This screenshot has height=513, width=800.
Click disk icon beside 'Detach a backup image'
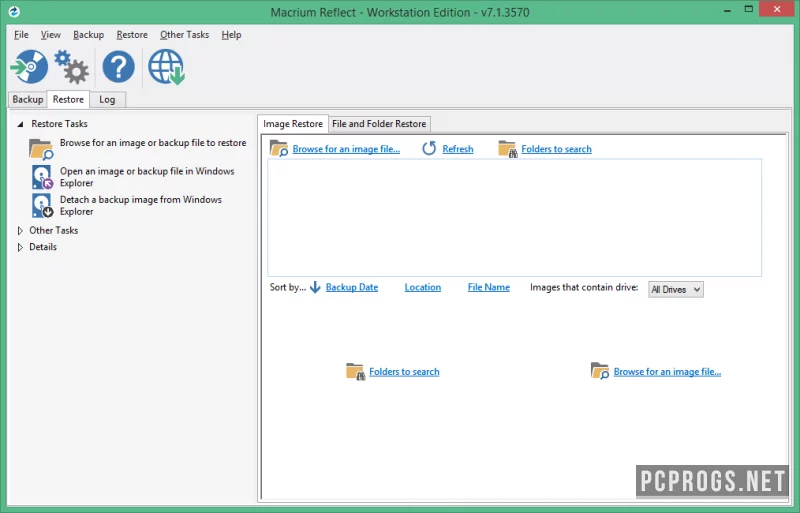(42, 205)
